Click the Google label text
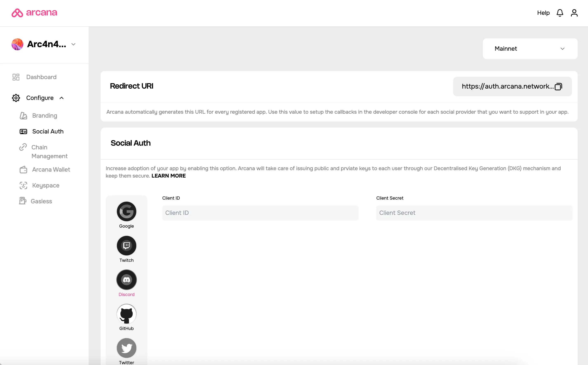The width and height of the screenshot is (588, 365). click(127, 226)
